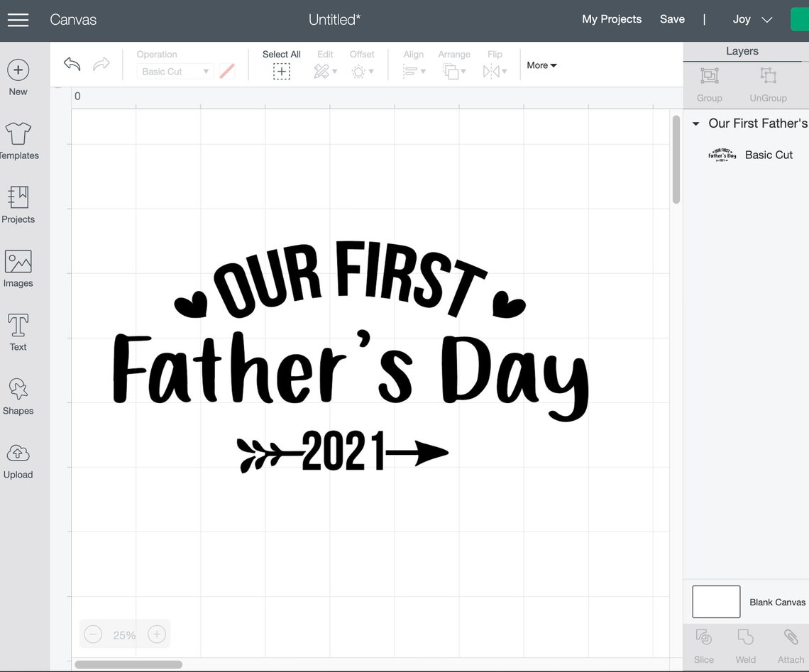Screen dimensions: 809x672
Task: Add Text to the canvas
Action: click(18, 333)
